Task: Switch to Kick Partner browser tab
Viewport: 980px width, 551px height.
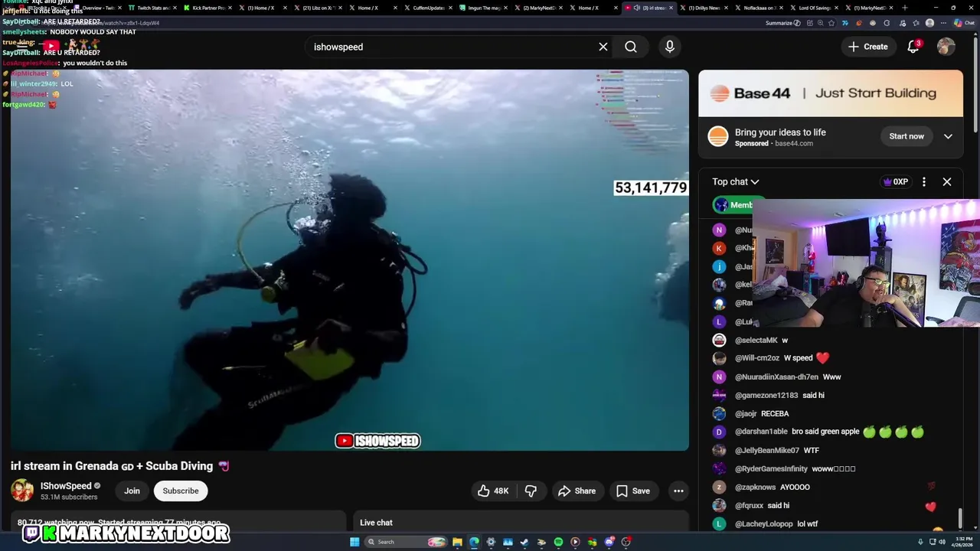Action: (x=207, y=8)
